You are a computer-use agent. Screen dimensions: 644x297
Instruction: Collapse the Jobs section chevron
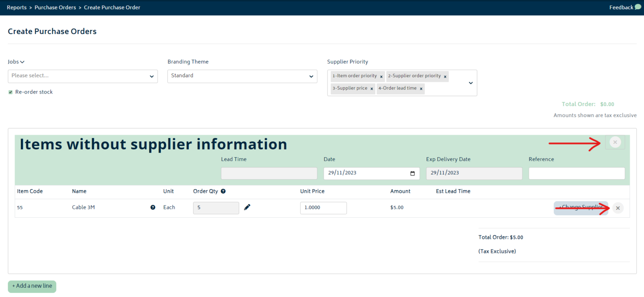point(22,62)
